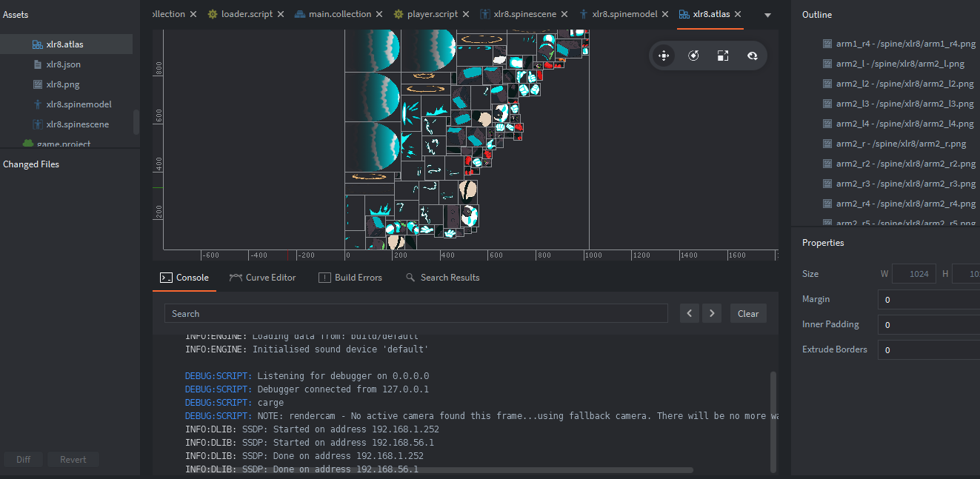
Task: Toggle the camera perspective mode icon
Action: click(x=752, y=56)
